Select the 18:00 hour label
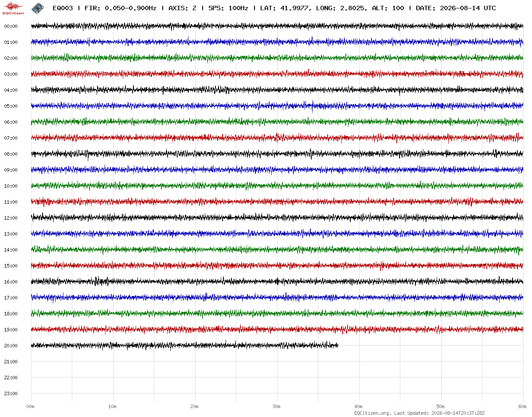This screenshot has width=532, height=417. coord(11,314)
